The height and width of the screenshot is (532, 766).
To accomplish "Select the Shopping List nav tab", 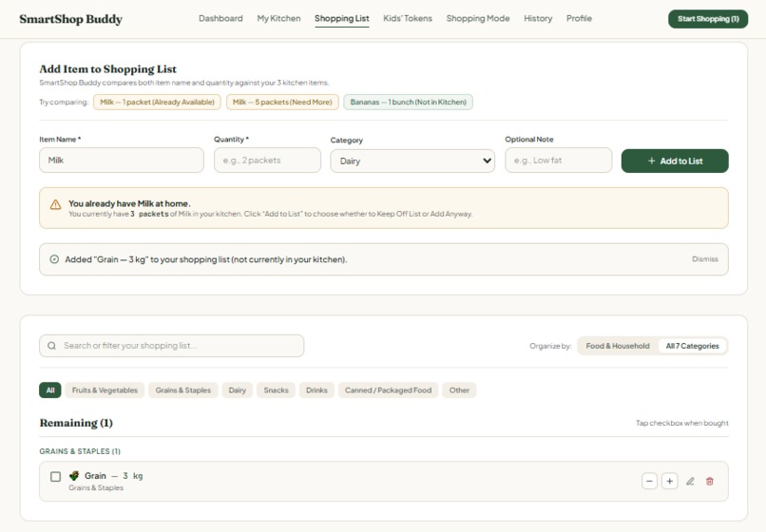I will point(341,19).
